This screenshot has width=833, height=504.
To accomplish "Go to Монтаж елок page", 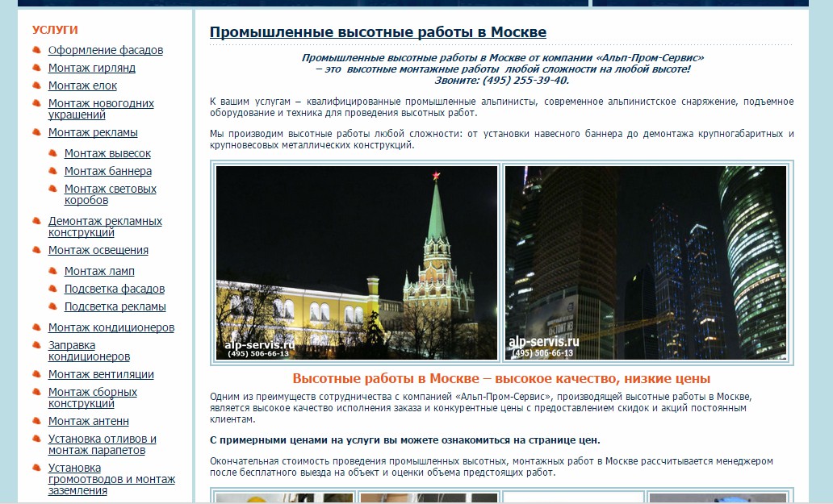I will (x=82, y=85).
